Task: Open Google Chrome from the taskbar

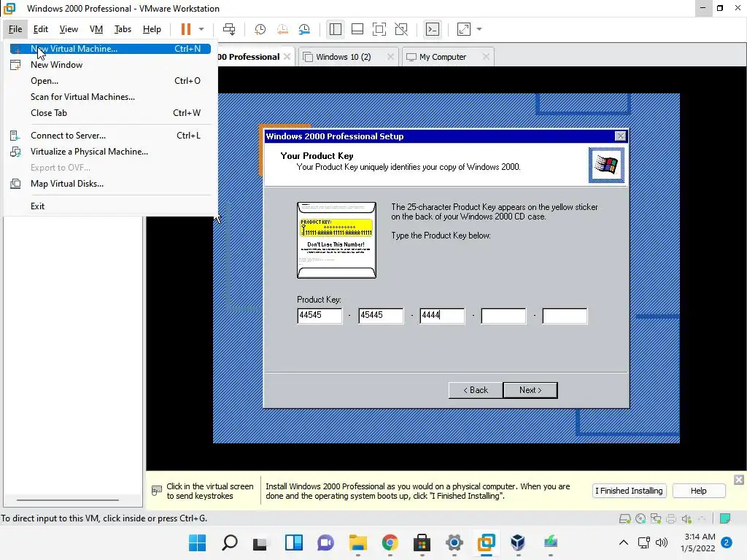Action: point(390,542)
